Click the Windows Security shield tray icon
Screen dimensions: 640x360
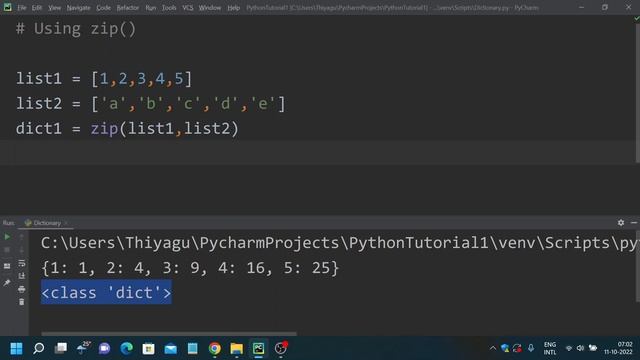click(x=505, y=348)
